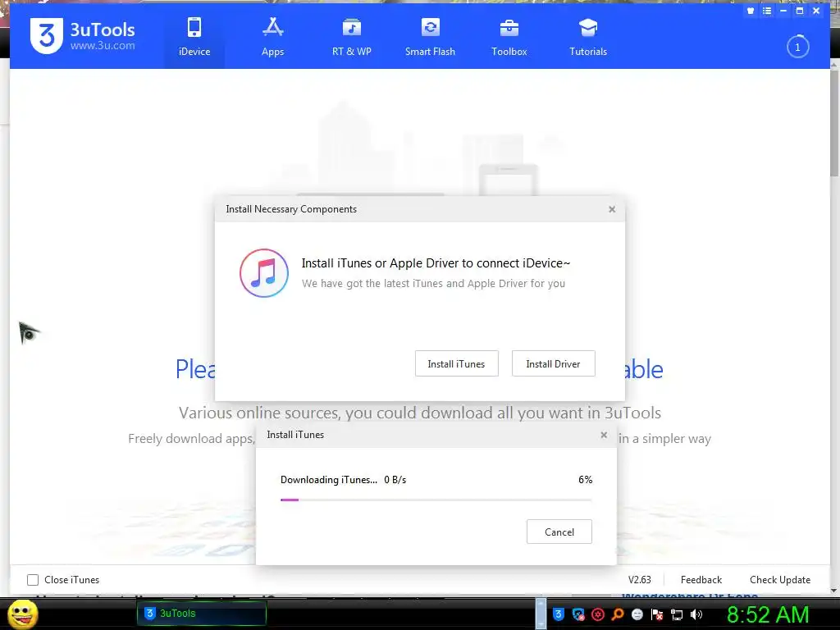
Task: Click Check Update in status bar
Action: [x=780, y=580]
